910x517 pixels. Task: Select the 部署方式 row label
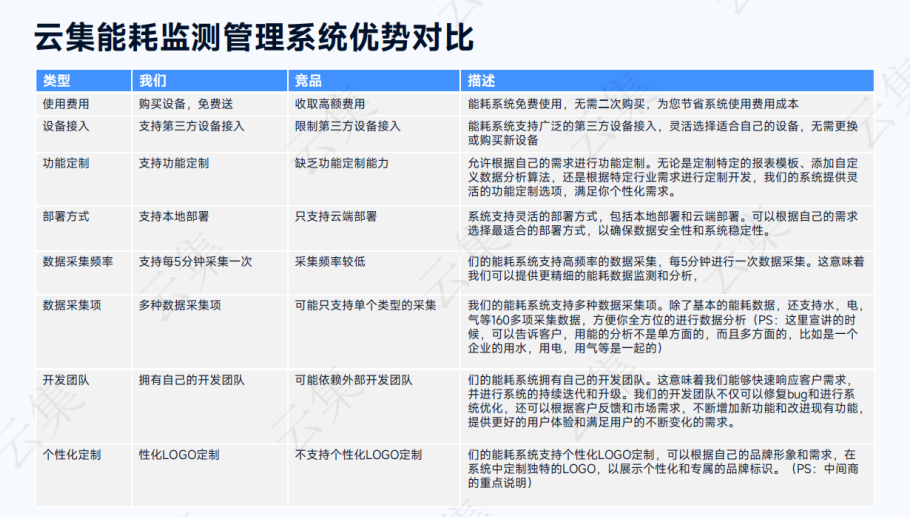click(x=66, y=215)
